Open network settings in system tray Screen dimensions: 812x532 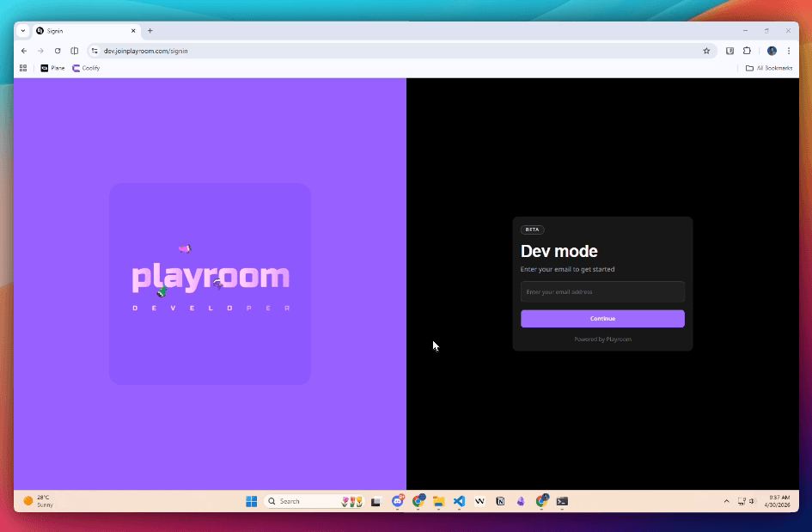pyautogui.click(x=742, y=501)
